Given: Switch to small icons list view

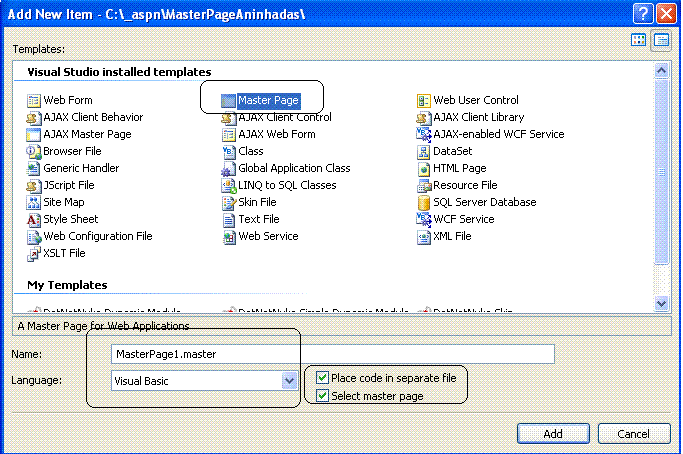Looking at the screenshot, I should point(661,41).
